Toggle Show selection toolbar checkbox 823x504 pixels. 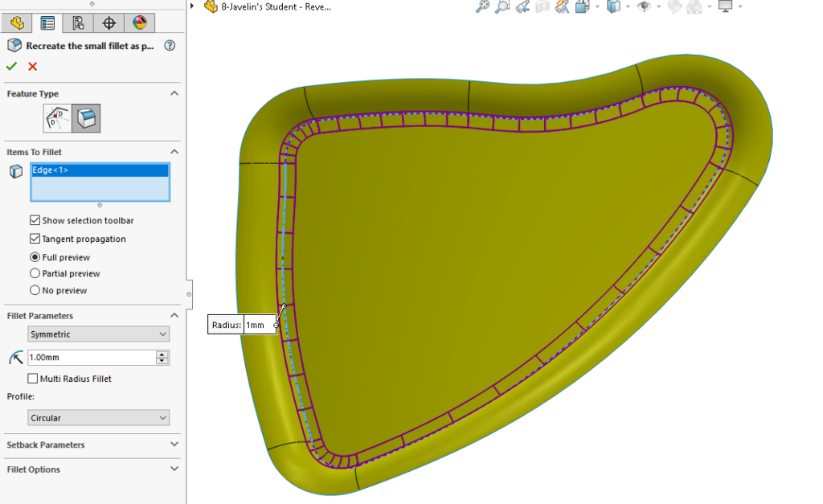(x=35, y=220)
